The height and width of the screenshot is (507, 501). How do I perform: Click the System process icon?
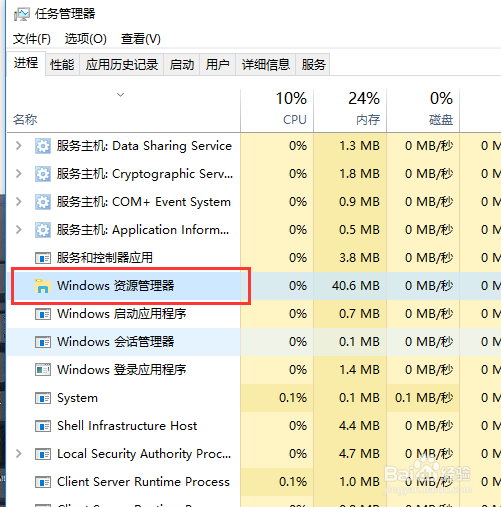[43, 398]
